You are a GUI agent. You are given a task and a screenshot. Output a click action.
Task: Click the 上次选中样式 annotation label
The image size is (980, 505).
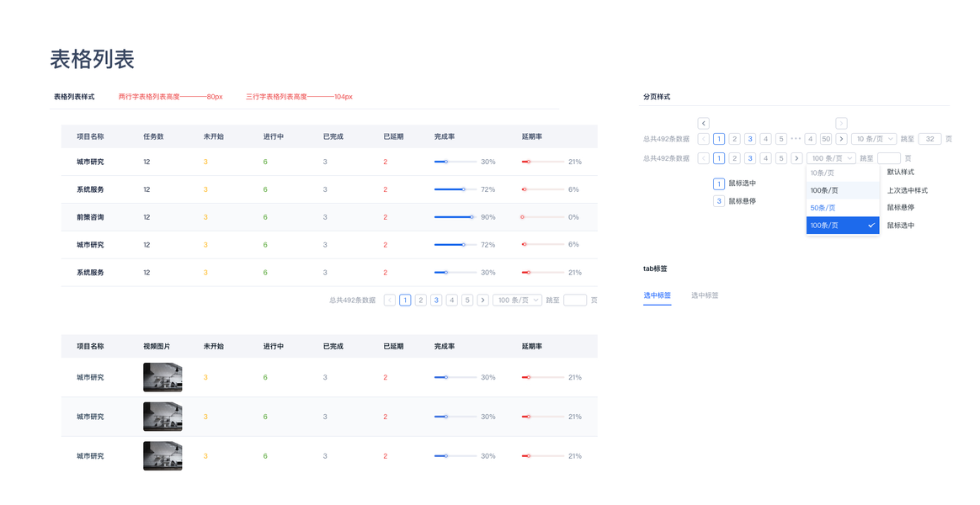tap(908, 190)
